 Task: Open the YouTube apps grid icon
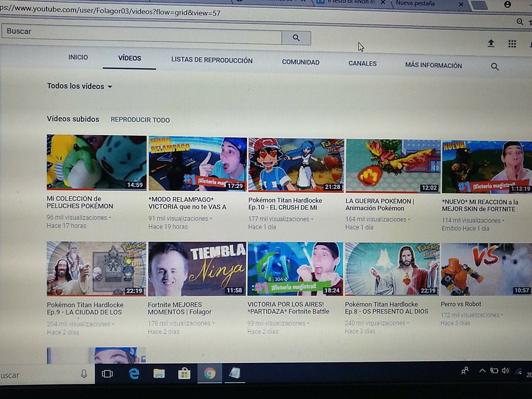tap(512, 43)
